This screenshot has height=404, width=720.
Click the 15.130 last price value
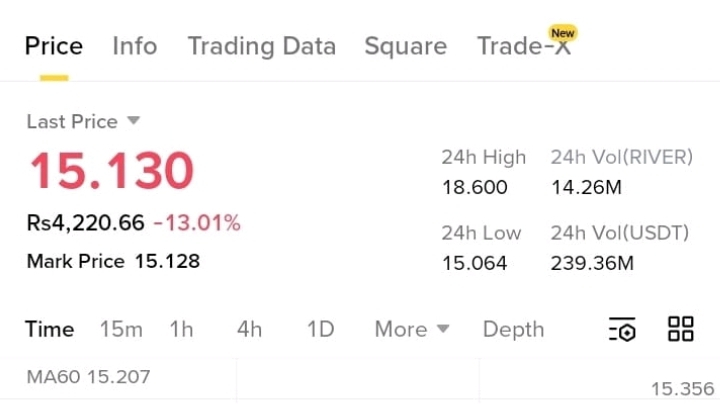(x=111, y=171)
